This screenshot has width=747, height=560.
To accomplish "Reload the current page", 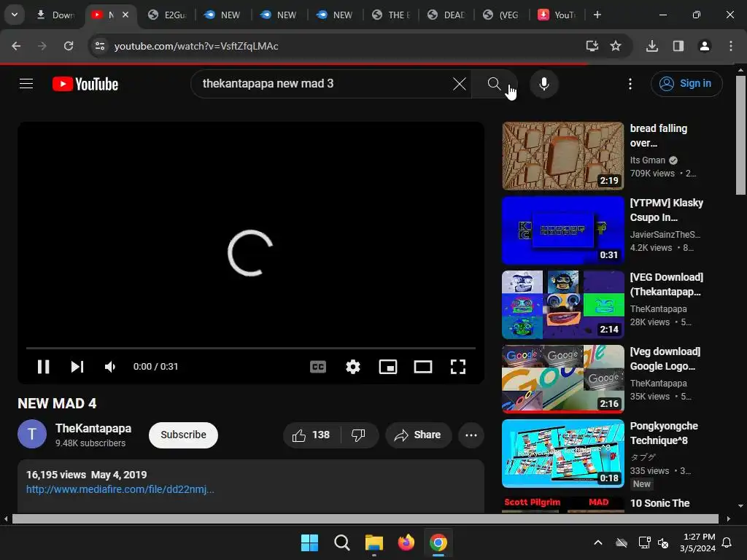I will 69,46.
